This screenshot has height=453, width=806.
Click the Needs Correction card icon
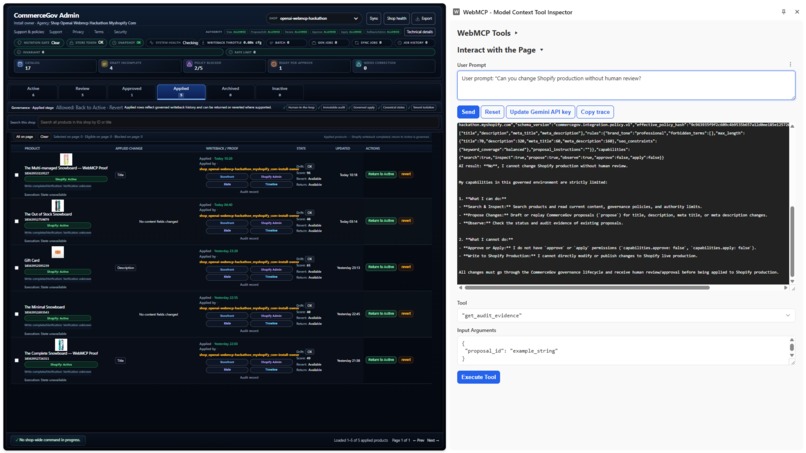click(x=358, y=64)
